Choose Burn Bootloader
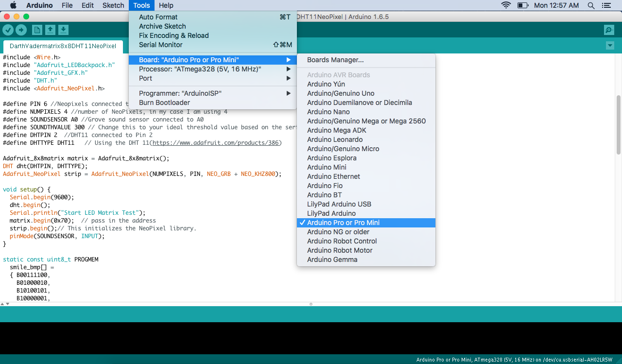This screenshot has width=622, height=364. (x=212, y=103)
